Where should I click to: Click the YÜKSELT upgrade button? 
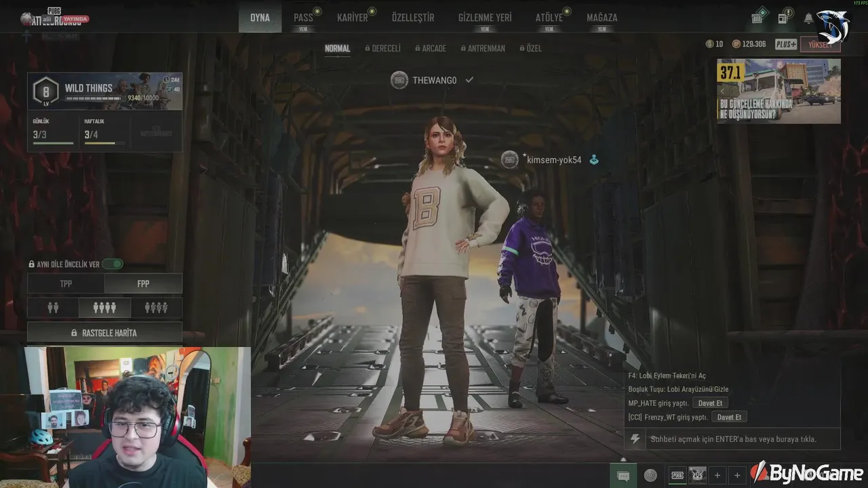[820, 45]
